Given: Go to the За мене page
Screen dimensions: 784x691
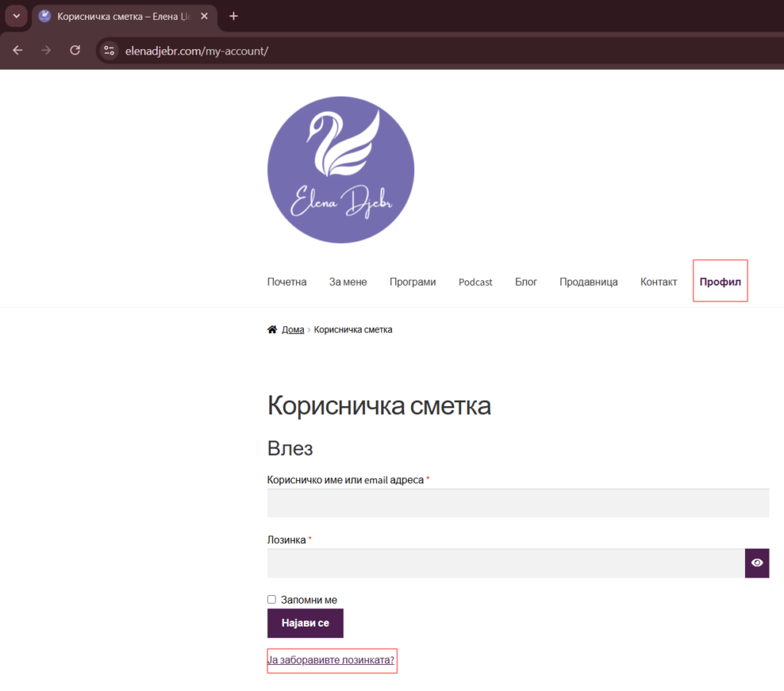Looking at the screenshot, I should click(348, 282).
